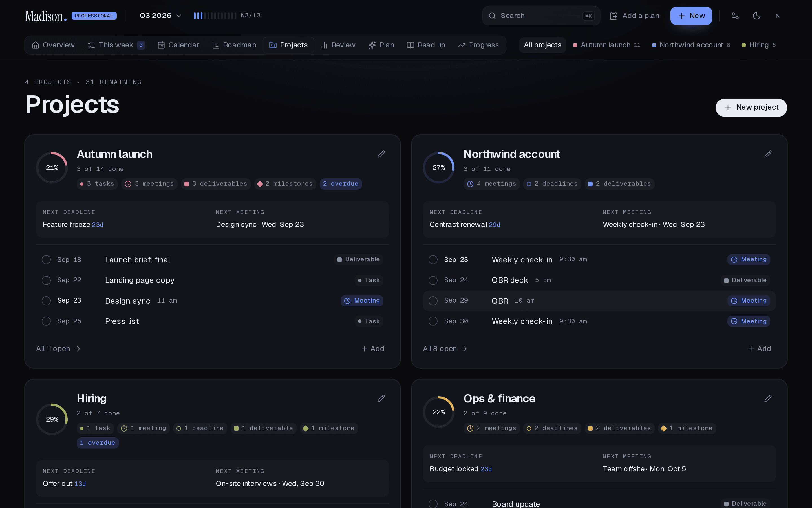Click the Autumn launch 21% progress ring

click(x=52, y=168)
